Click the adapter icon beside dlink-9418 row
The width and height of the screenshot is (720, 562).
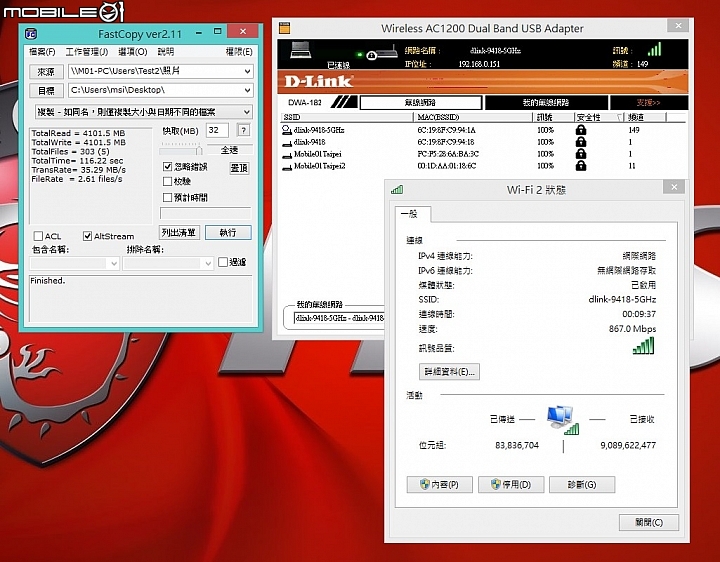tap(287, 143)
